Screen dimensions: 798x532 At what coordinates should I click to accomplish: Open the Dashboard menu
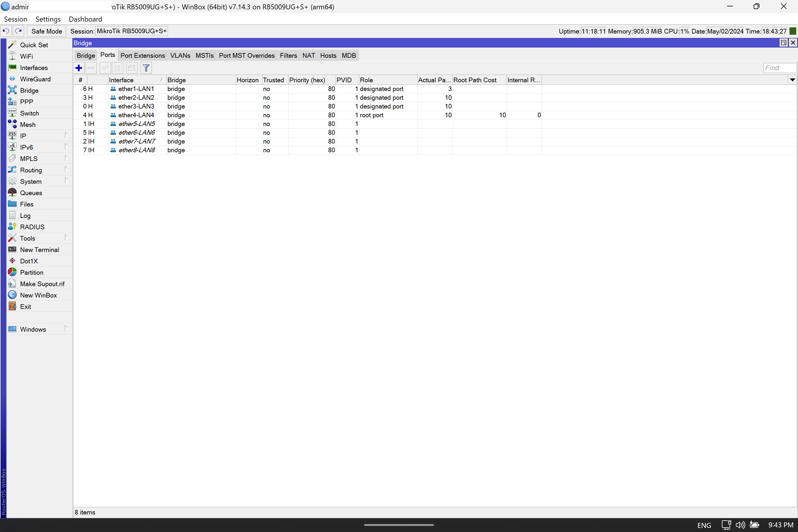[85, 19]
